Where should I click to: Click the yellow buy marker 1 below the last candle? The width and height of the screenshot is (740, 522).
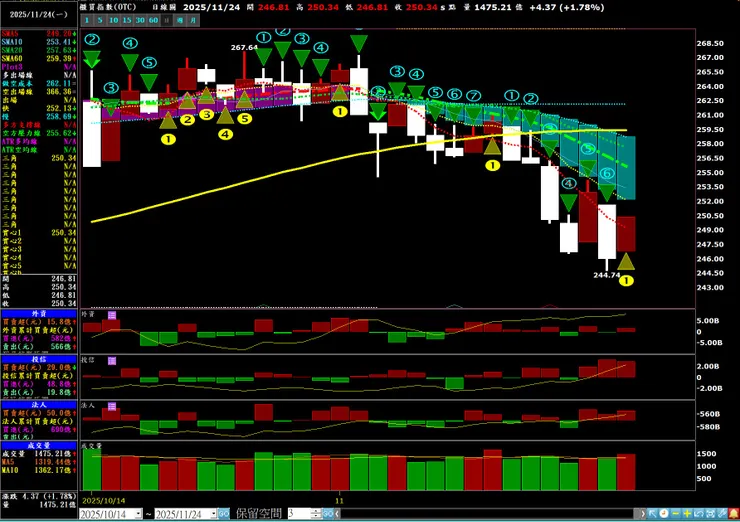coord(626,281)
